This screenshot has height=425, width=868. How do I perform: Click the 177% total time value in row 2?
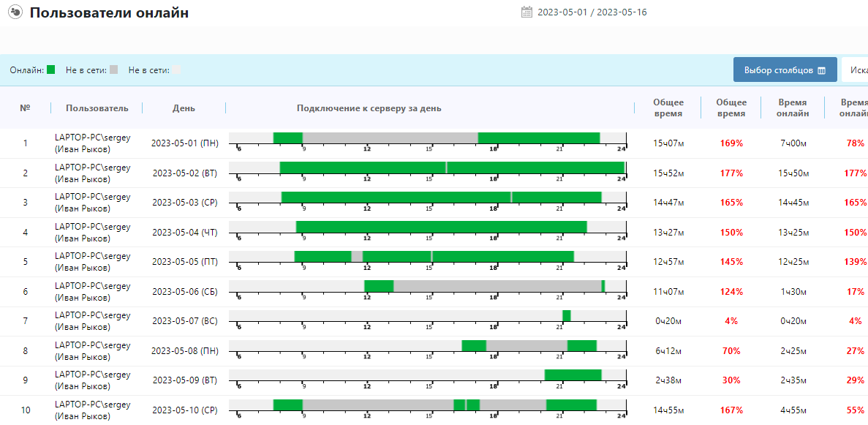click(731, 173)
